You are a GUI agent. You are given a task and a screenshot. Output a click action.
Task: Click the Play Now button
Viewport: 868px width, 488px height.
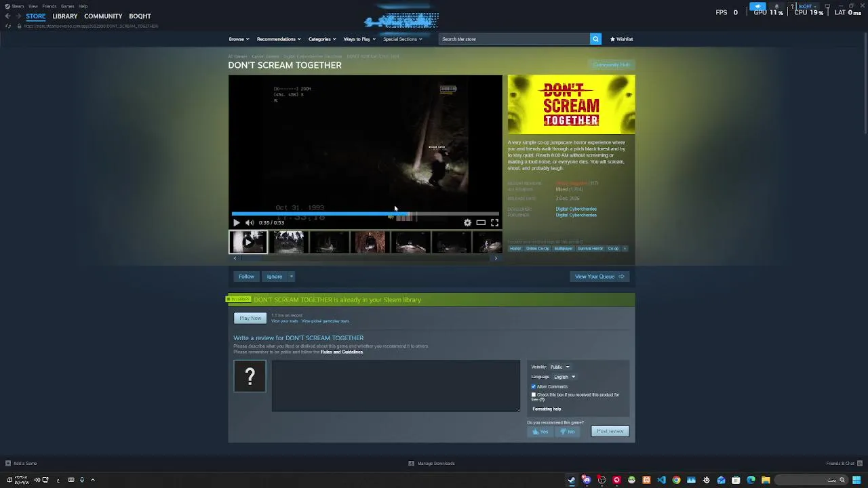pos(250,318)
